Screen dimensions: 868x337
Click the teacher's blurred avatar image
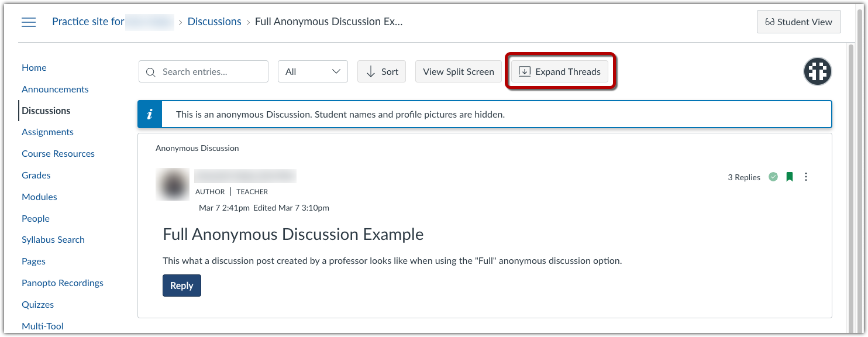(173, 184)
